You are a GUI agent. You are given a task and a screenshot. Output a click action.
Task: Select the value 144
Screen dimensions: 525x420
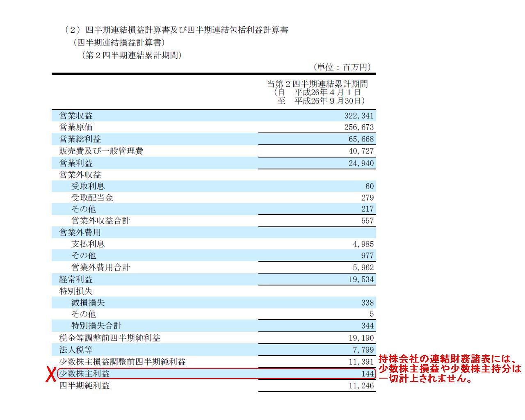point(367,374)
